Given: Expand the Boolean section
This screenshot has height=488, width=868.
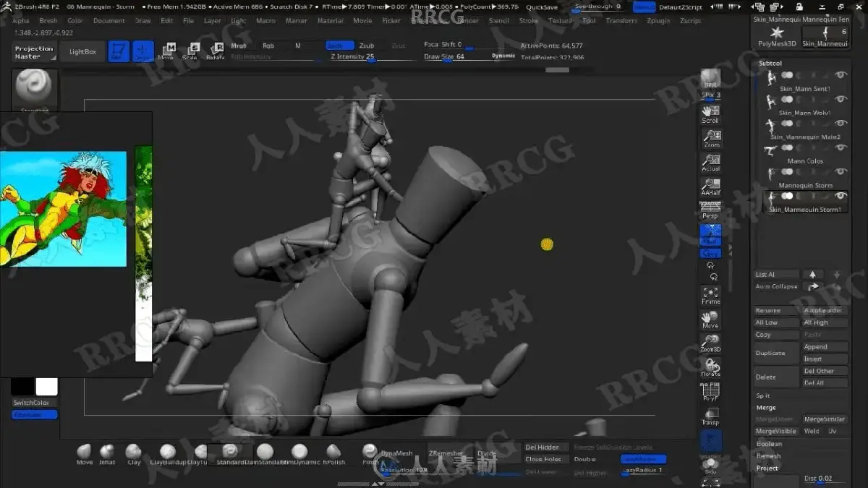Looking at the screenshot, I should tap(769, 444).
